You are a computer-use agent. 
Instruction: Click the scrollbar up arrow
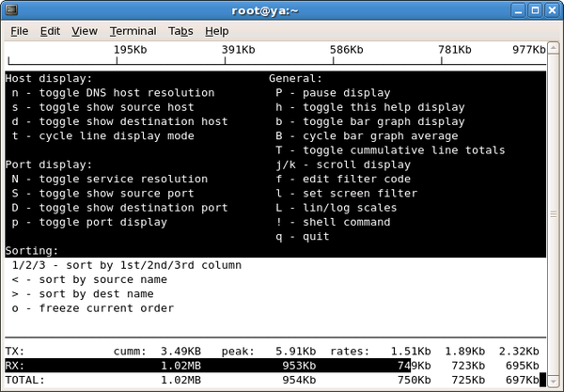[554, 47]
